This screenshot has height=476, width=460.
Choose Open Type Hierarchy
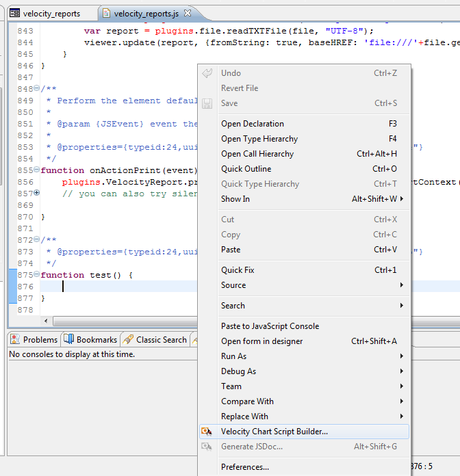pyautogui.click(x=304, y=139)
